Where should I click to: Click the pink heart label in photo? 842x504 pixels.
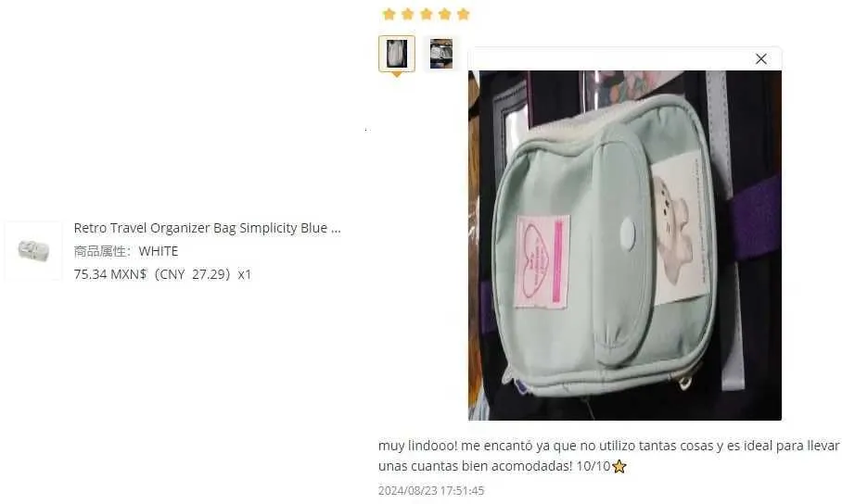(542, 262)
